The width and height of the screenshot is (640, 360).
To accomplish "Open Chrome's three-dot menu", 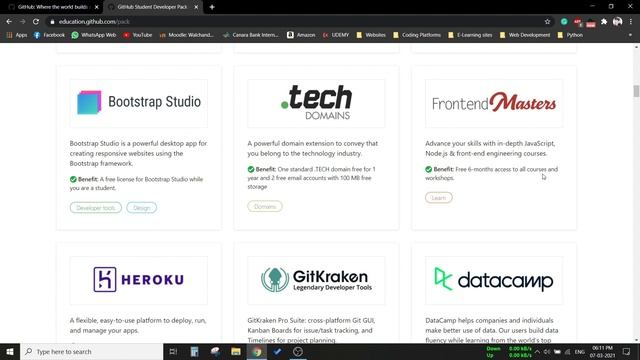I will (631, 22).
